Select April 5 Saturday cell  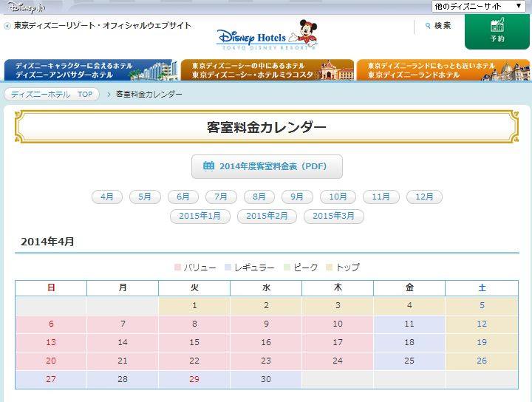click(482, 305)
